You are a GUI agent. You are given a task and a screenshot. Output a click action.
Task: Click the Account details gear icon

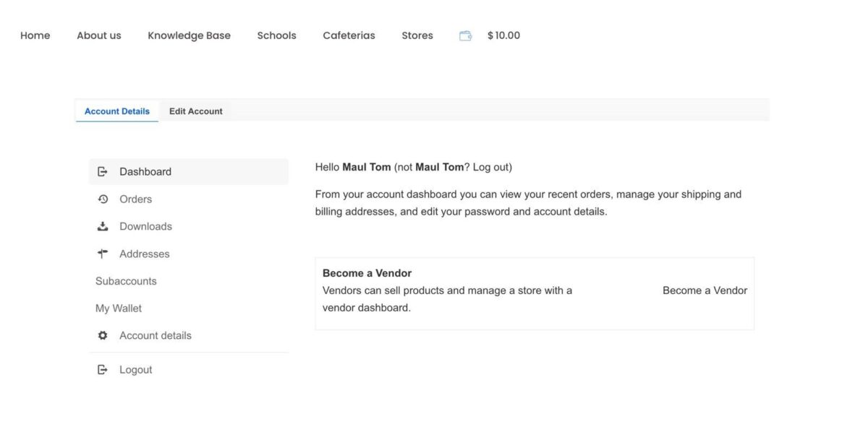pyautogui.click(x=103, y=335)
